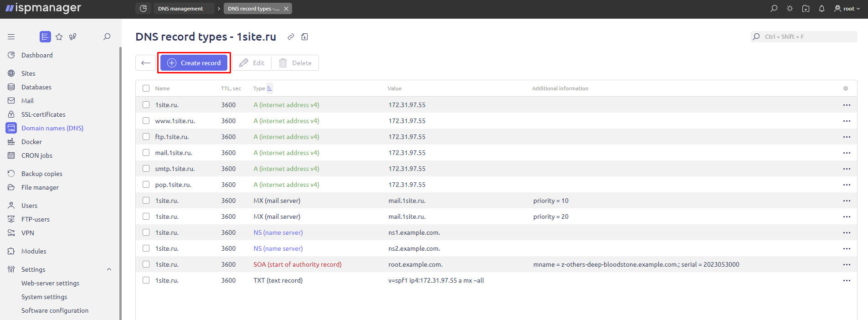Click the Create record button

194,63
